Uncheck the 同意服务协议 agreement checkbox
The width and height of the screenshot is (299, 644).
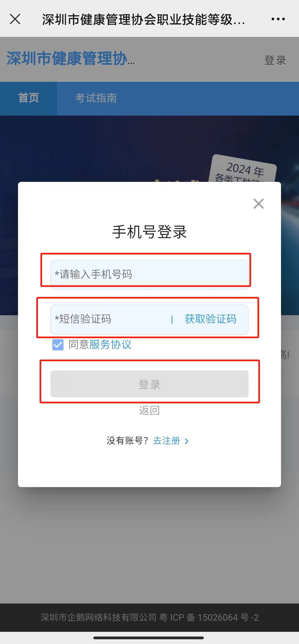(x=58, y=345)
